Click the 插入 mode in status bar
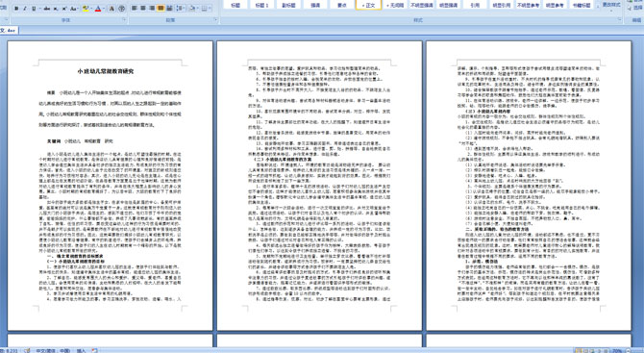This screenshot has width=644, height=353. click(81, 350)
